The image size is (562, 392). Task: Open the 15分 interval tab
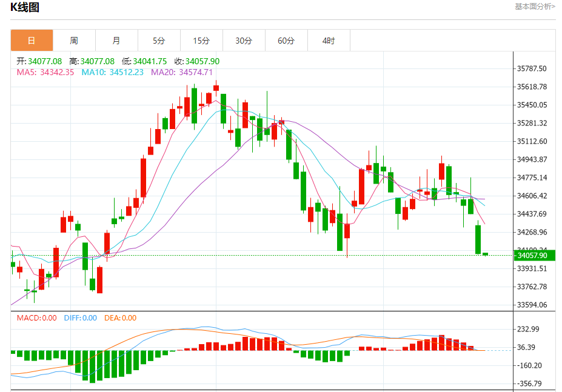click(201, 41)
